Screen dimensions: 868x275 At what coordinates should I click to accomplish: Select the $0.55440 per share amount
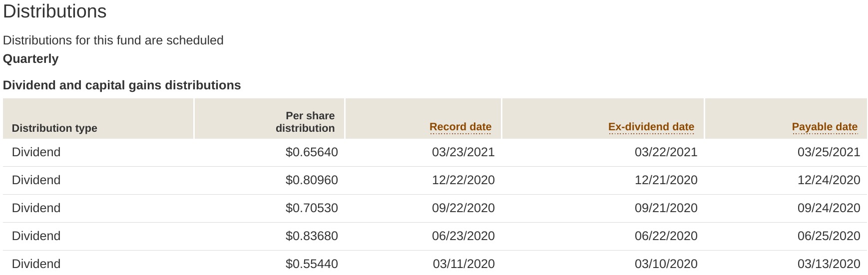point(312,264)
